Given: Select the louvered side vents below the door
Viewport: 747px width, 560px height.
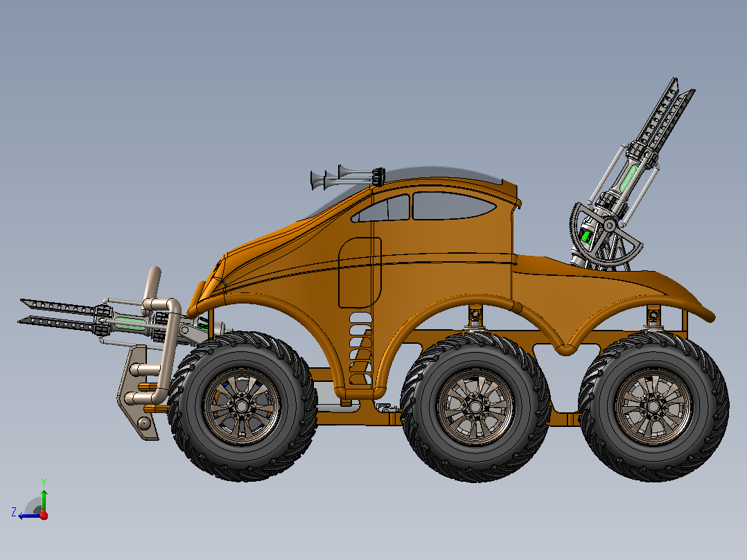Looking at the screenshot, I should (x=360, y=348).
